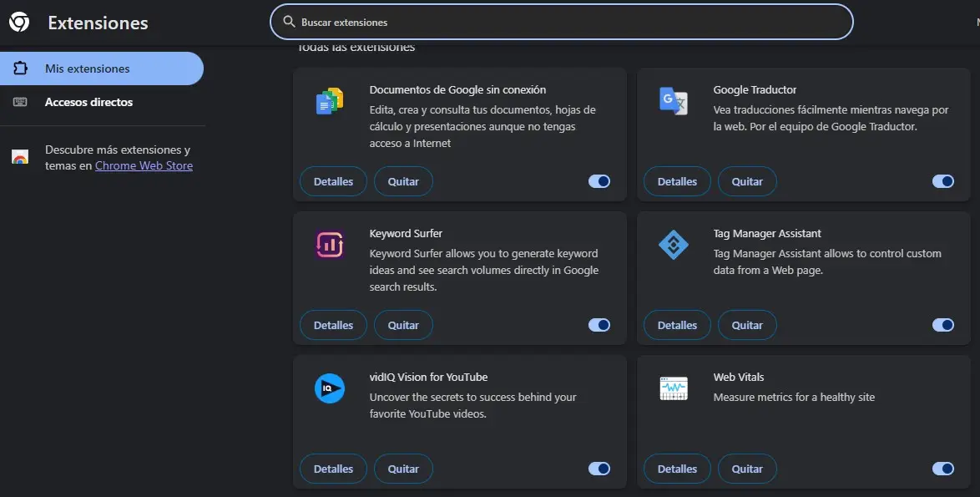Open the Mis extensiones section

102,68
